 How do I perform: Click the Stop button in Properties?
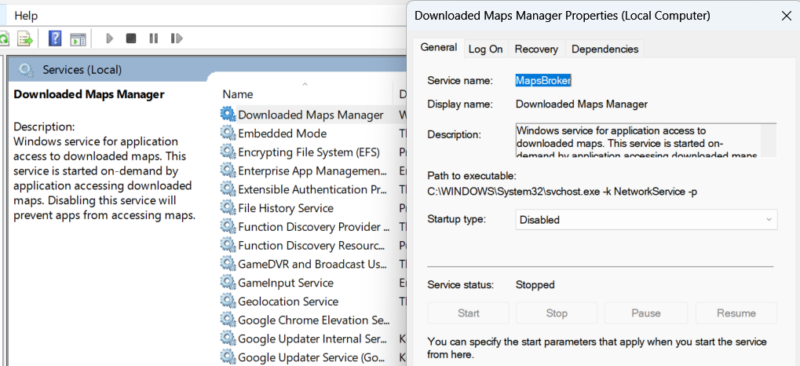coord(557,313)
